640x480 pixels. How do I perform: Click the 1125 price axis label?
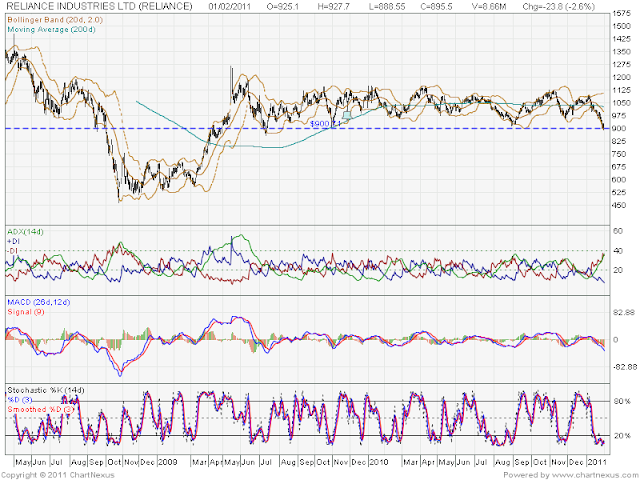[x=621, y=90]
